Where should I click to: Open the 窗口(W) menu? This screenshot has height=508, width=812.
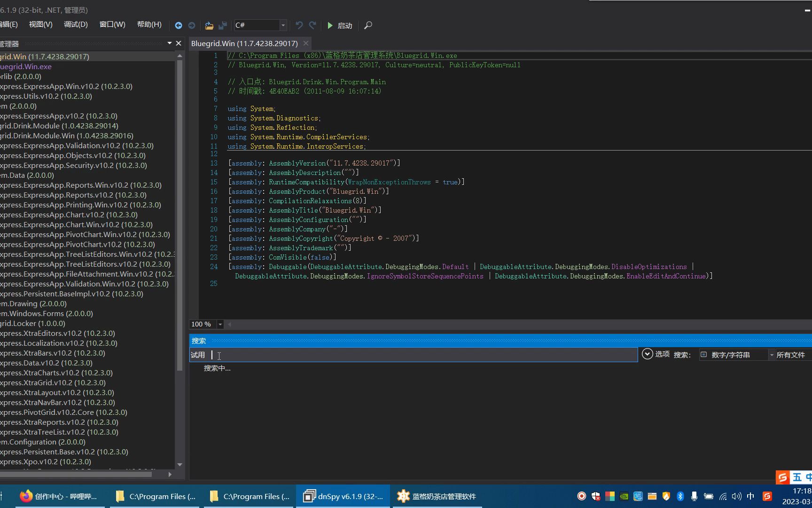tap(112, 24)
